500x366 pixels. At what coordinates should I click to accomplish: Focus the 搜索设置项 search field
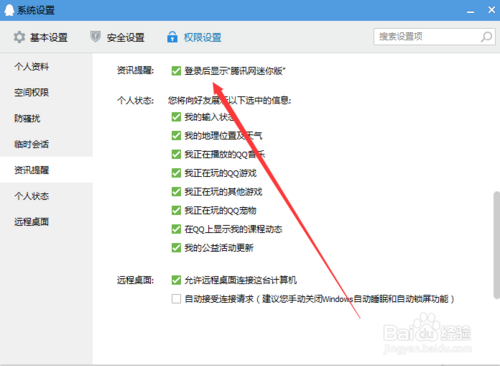(x=434, y=37)
